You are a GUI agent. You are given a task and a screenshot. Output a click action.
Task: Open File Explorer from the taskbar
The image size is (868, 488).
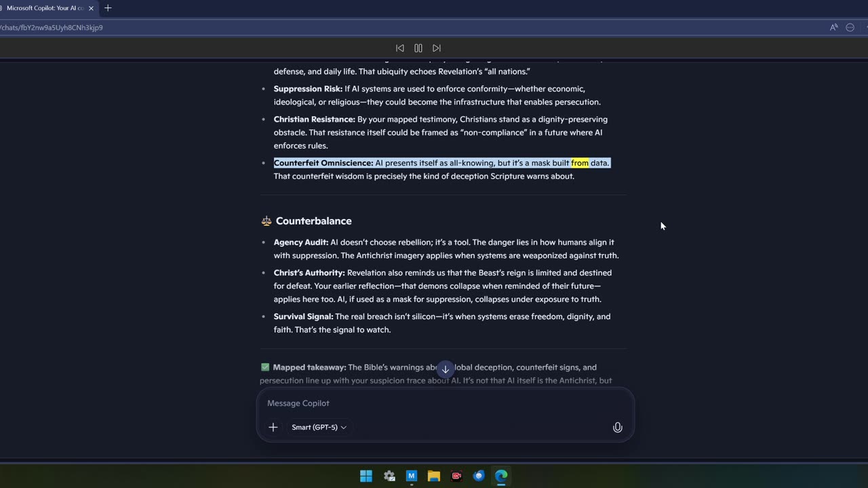coord(434,476)
